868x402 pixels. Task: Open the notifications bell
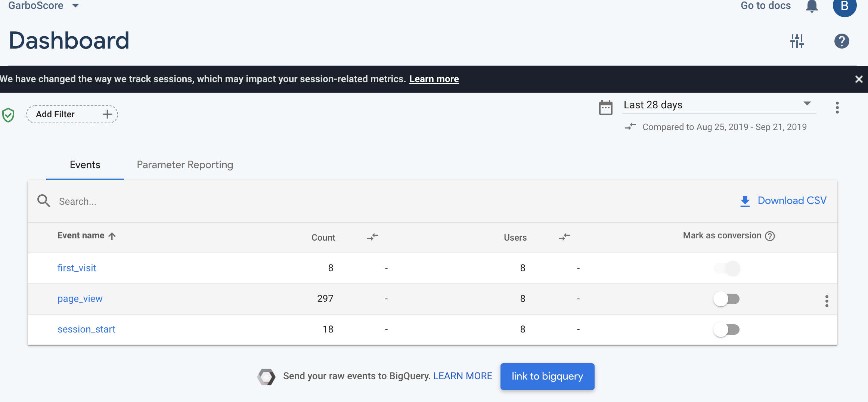812,6
